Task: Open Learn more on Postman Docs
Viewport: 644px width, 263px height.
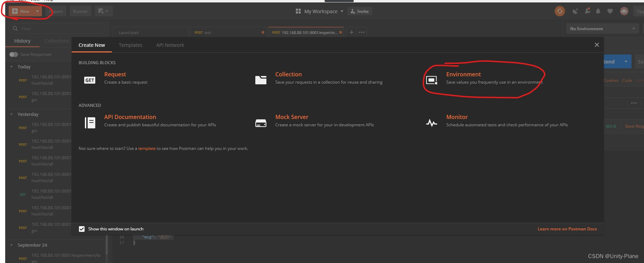Action: [567, 229]
